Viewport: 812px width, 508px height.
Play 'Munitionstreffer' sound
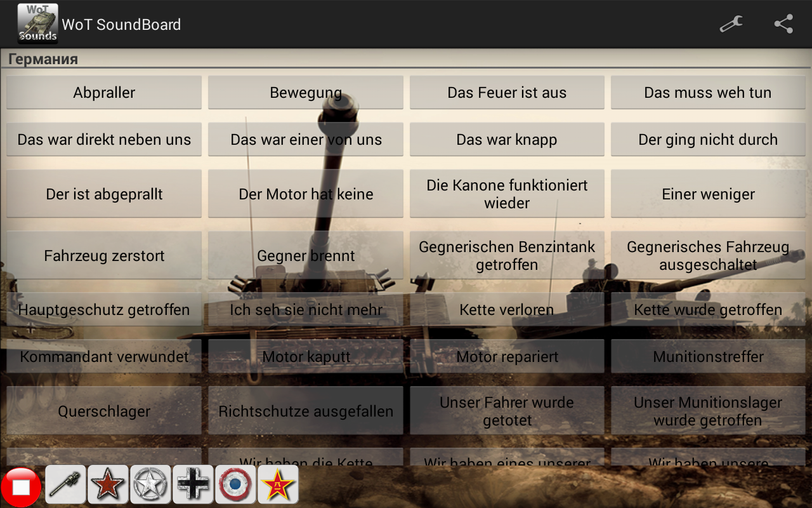pyautogui.click(x=708, y=357)
